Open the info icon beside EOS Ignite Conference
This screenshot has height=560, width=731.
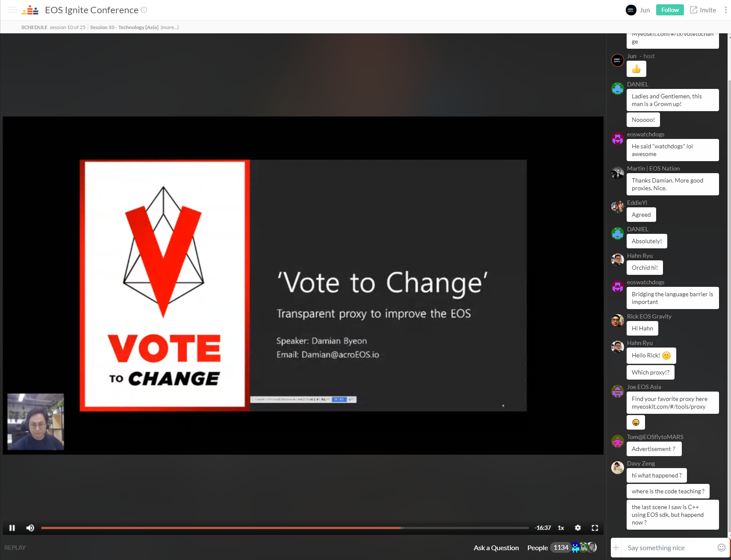pyautogui.click(x=144, y=10)
